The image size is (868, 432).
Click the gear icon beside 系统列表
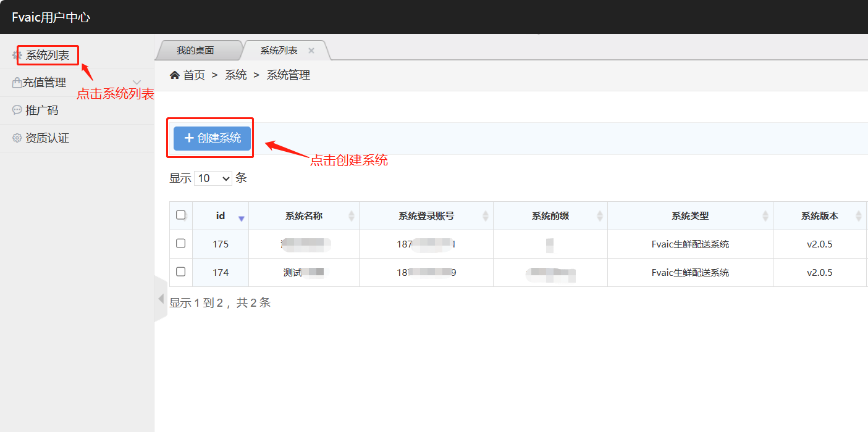17,55
